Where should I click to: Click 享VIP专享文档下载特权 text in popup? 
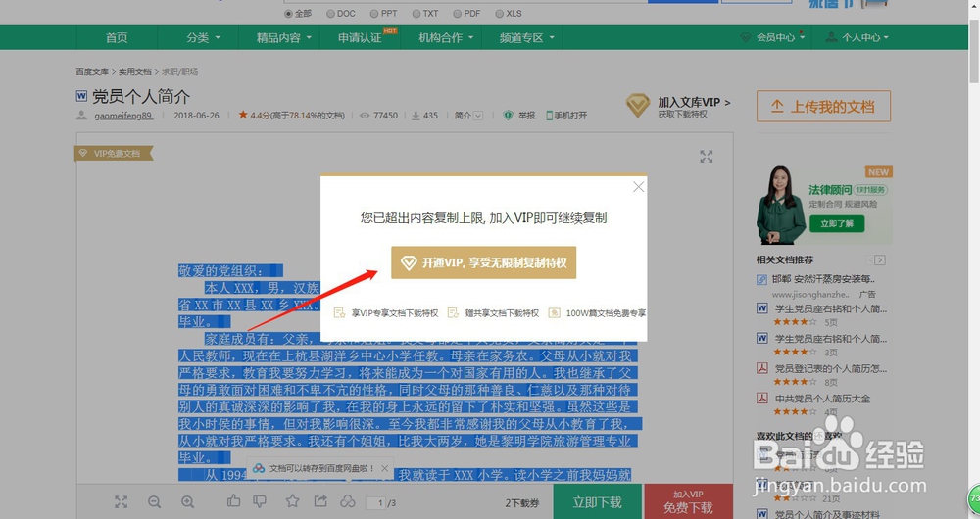click(394, 313)
